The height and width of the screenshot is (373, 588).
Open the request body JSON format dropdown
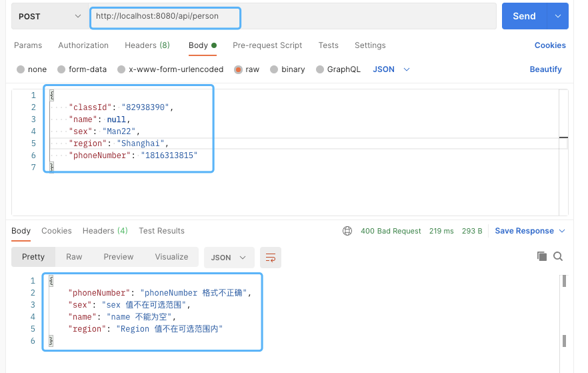(x=391, y=69)
